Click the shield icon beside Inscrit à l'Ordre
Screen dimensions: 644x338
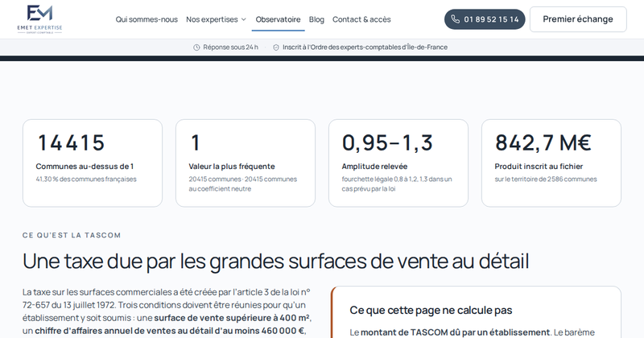pos(276,47)
